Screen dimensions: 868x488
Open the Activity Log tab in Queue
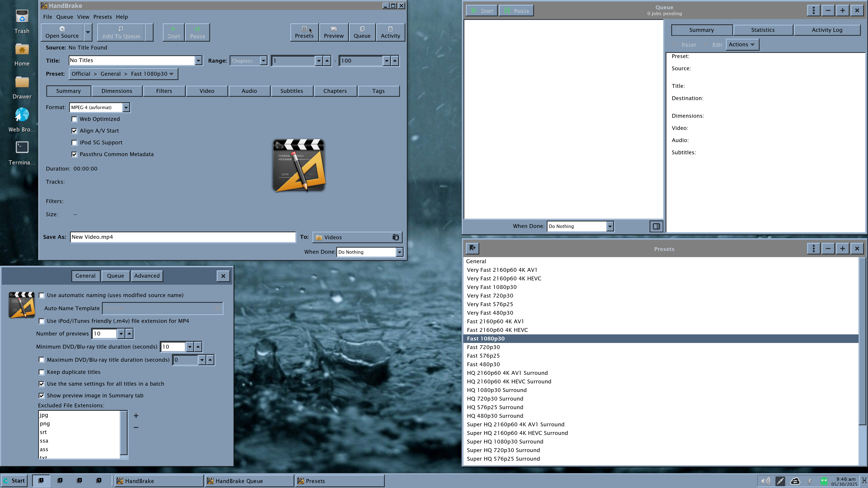[827, 30]
